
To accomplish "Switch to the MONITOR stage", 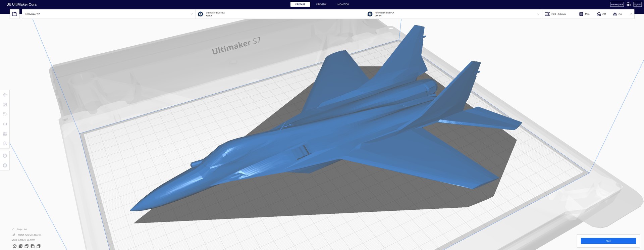I will coord(343,4).
